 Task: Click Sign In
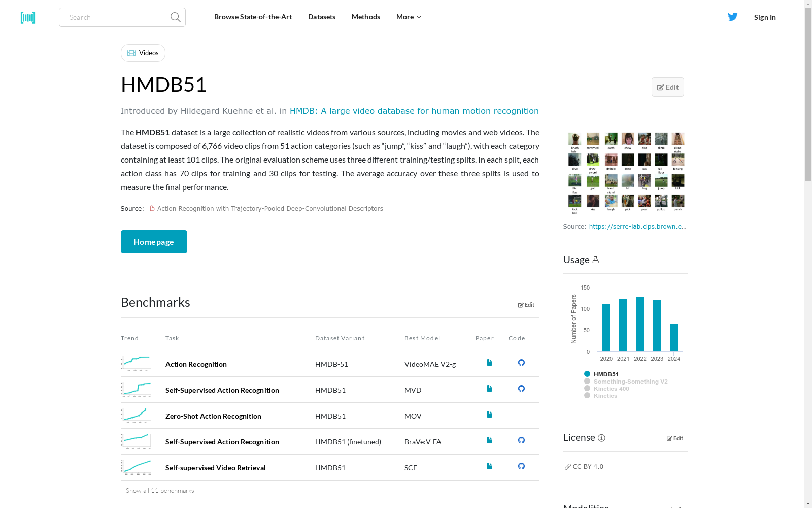pyautogui.click(x=765, y=17)
